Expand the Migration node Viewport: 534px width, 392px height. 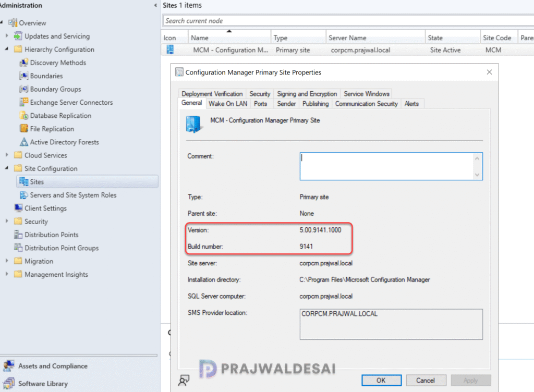pos(7,261)
